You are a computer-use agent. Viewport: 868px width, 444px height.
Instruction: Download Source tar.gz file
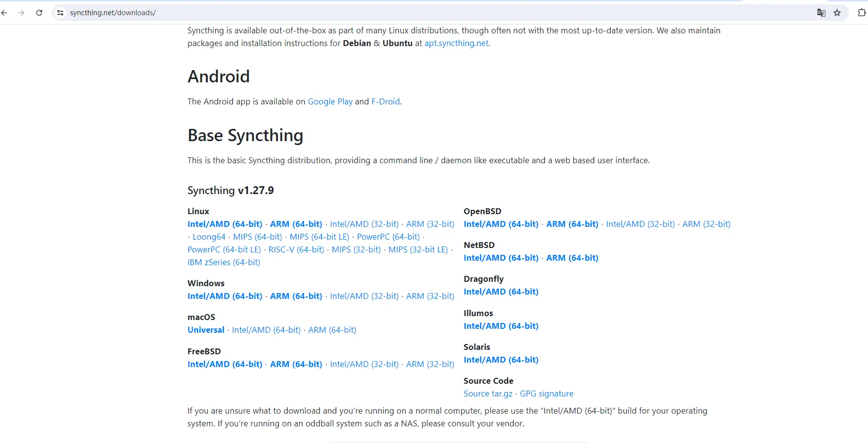pyautogui.click(x=488, y=394)
